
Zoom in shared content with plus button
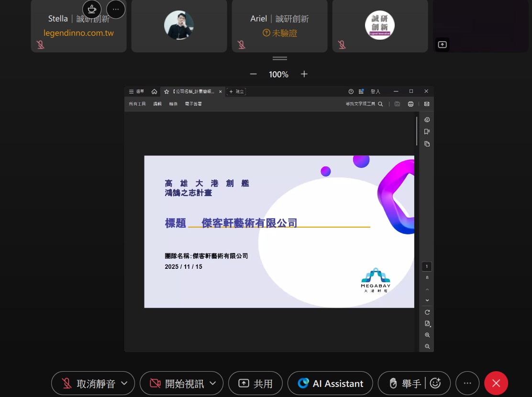click(304, 74)
